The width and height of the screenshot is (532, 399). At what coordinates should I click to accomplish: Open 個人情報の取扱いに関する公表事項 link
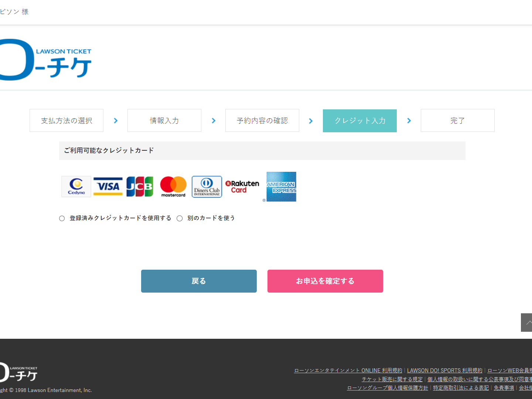pos(480,379)
